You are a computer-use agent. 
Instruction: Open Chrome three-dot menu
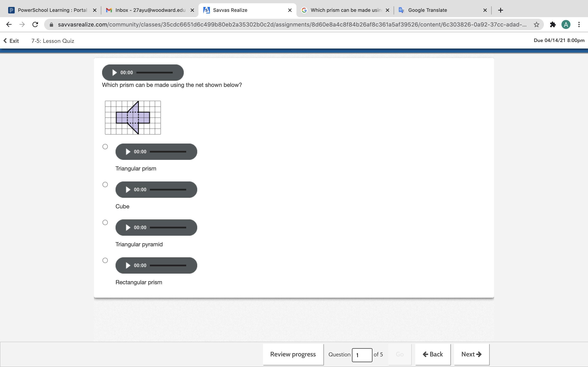[579, 24]
